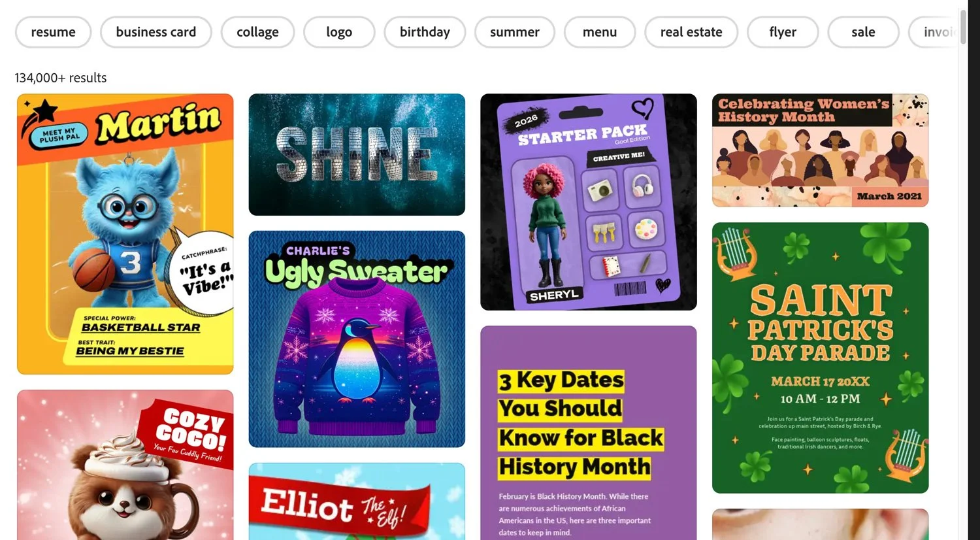This screenshot has height=540, width=980.
Task: Select the summer category chip
Action: (x=515, y=32)
